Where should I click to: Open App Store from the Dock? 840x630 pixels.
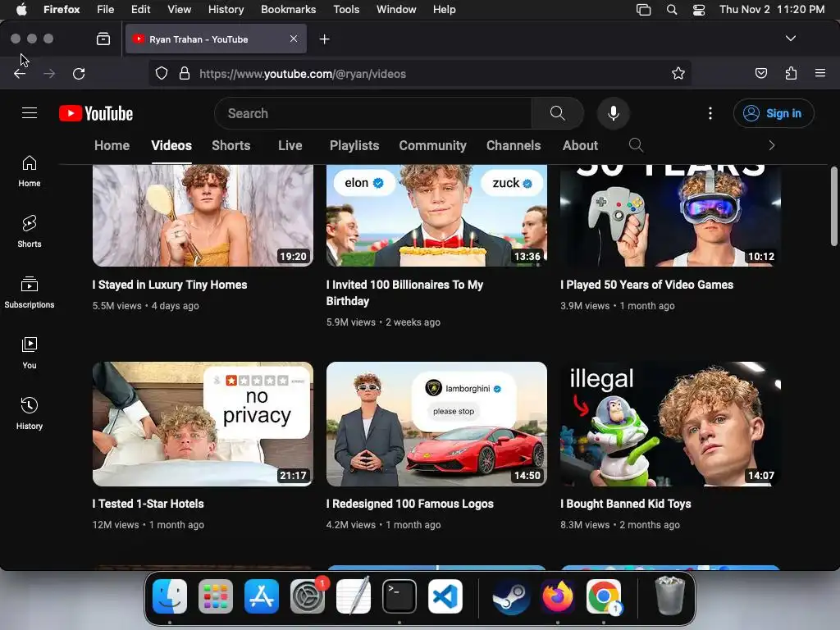coord(262,596)
